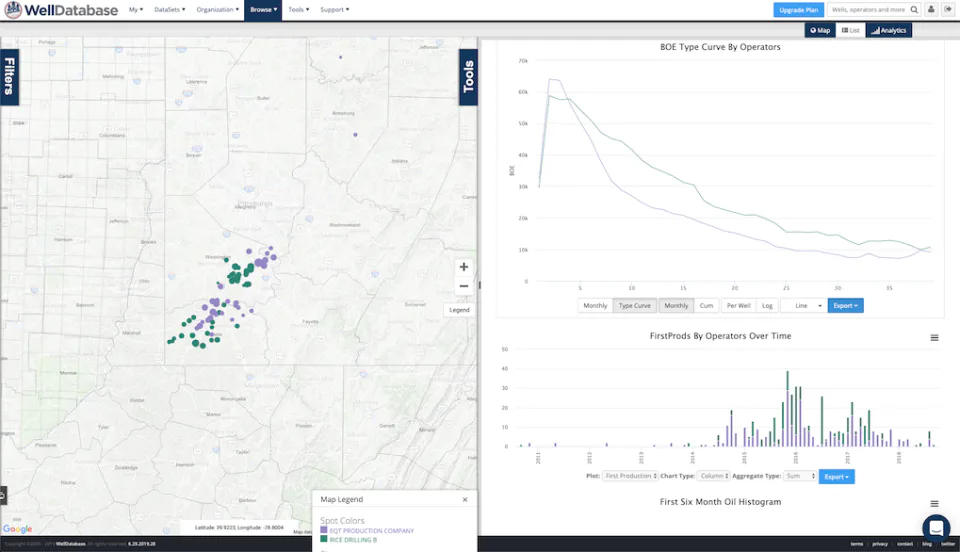This screenshot has height=552, width=960.
Task: Click the EQT PRODUCTION COMPANY legend label
Action: click(372, 531)
